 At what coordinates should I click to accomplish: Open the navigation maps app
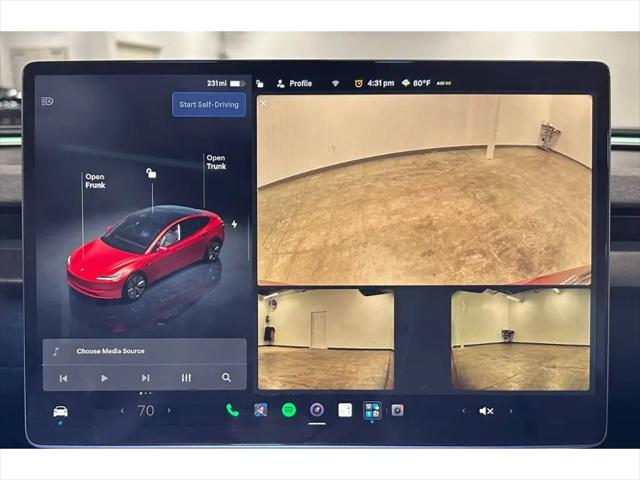(260, 410)
